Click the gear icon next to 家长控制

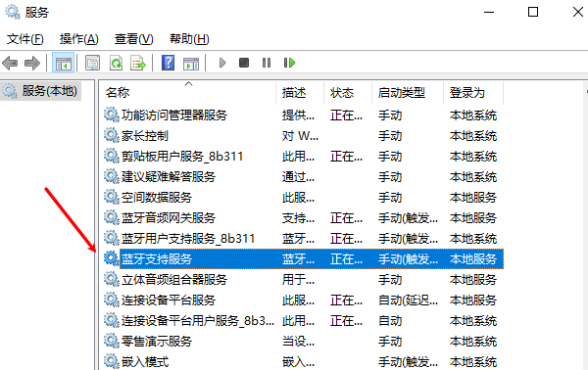[112, 135]
